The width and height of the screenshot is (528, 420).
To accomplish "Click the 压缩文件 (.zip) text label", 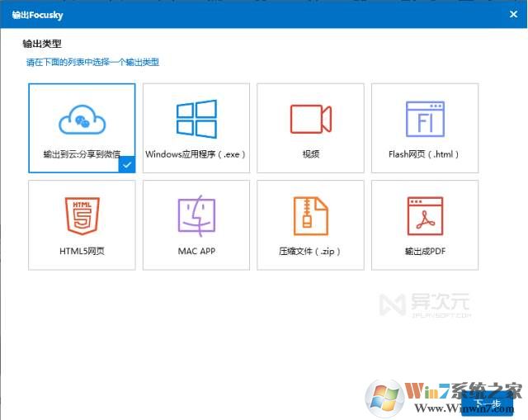I will (x=310, y=251).
